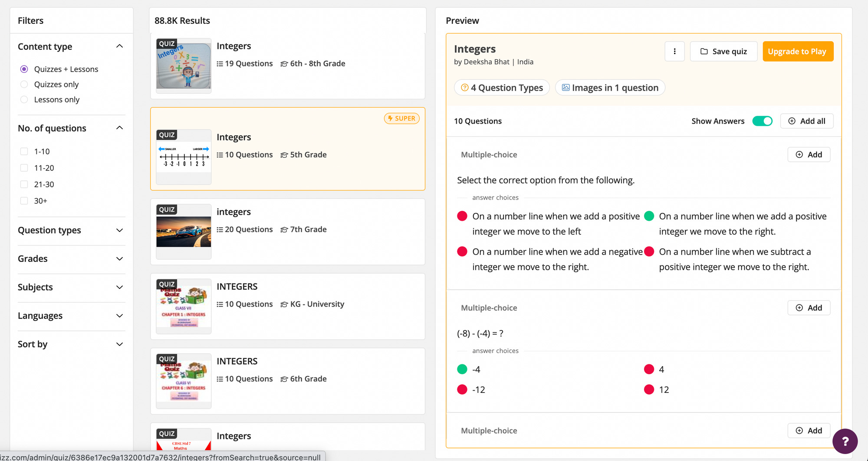Click the answer 'move to the right' with green marker

[x=743, y=224]
